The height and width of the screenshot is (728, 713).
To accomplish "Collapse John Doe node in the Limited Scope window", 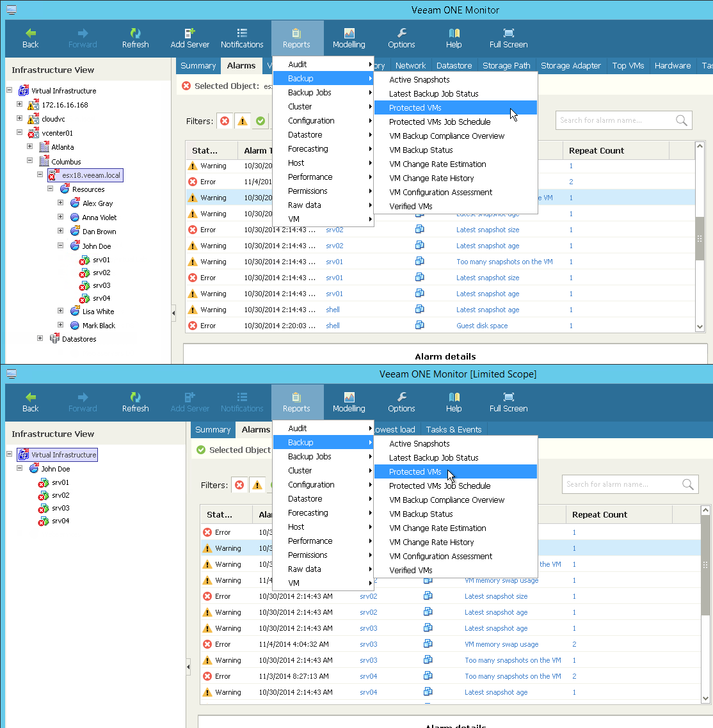I will [x=19, y=468].
